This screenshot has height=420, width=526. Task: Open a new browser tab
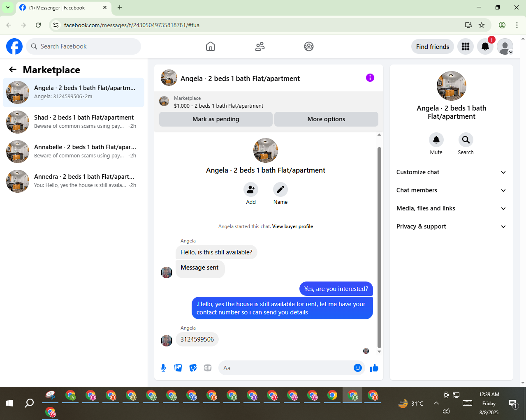tap(120, 7)
